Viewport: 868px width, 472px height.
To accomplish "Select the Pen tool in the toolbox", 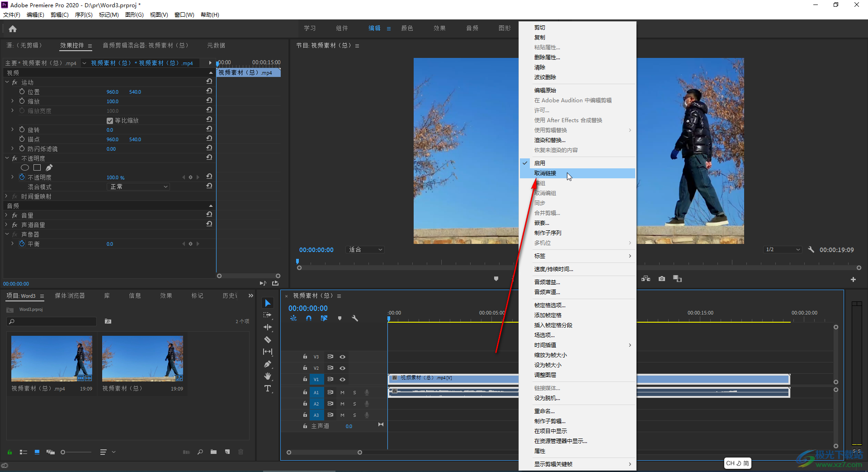I will coord(268,364).
